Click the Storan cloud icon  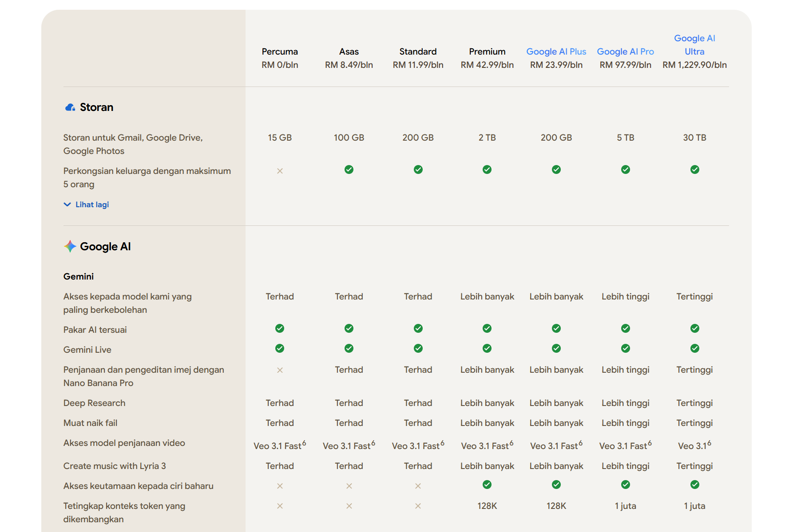point(70,107)
